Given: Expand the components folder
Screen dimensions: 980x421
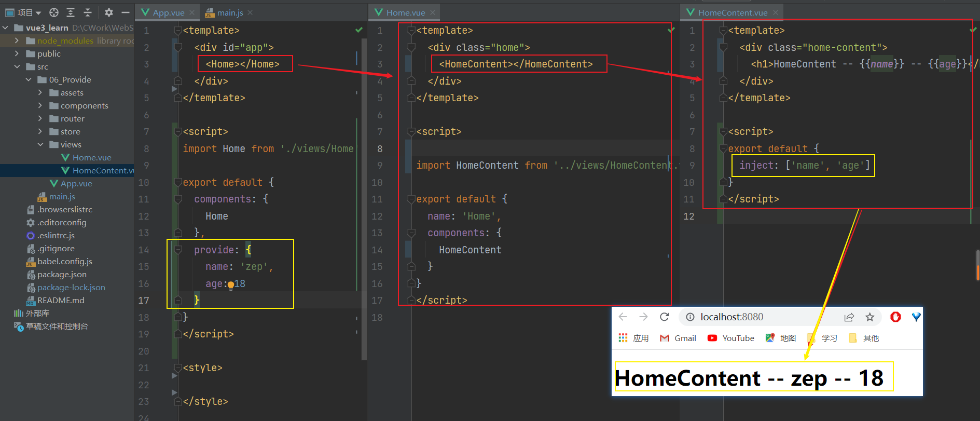Looking at the screenshot, I should pos(40,105).
